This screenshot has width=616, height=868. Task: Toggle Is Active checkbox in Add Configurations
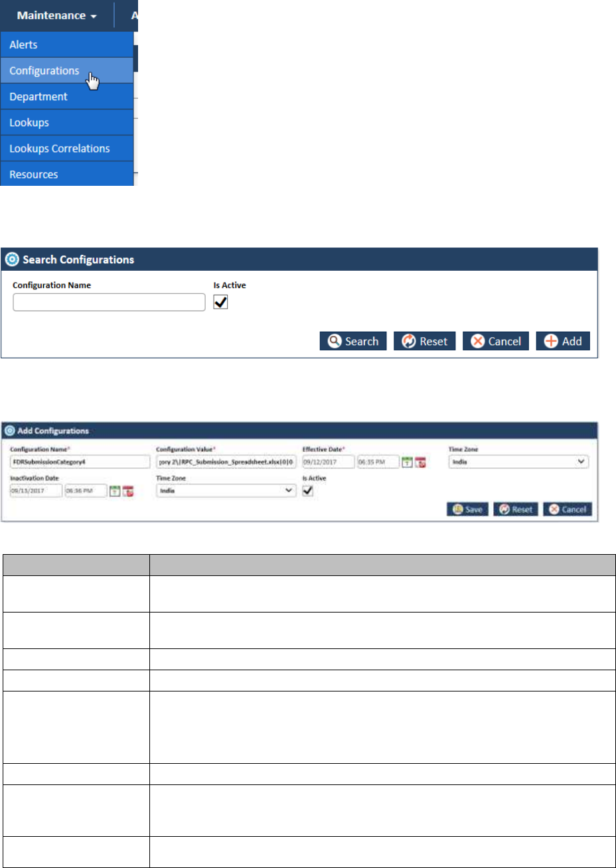pyautogui.click(x=308, y=491)
